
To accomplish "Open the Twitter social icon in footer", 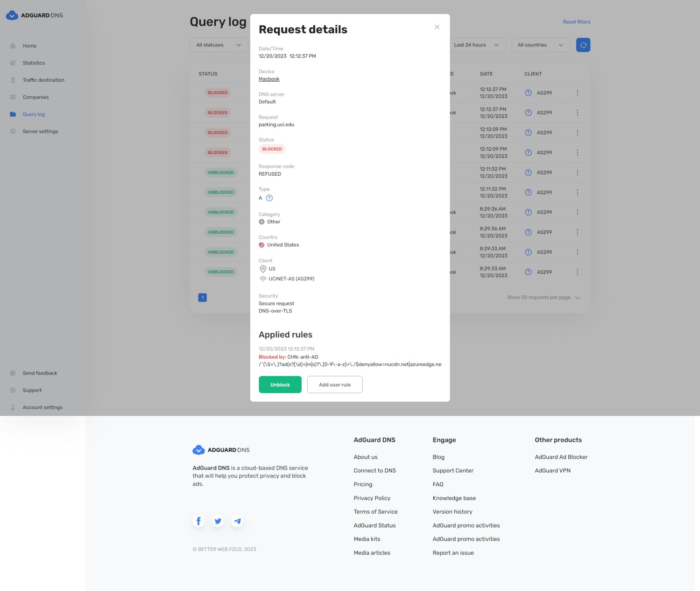I will pos(218,521).
